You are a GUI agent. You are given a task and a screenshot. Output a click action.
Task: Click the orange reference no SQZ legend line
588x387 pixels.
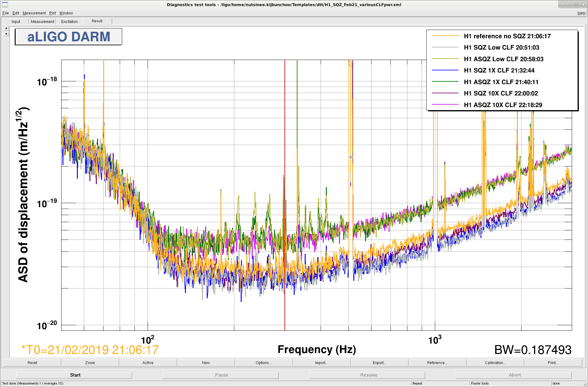pyautogui.click(x=445, y=36)
